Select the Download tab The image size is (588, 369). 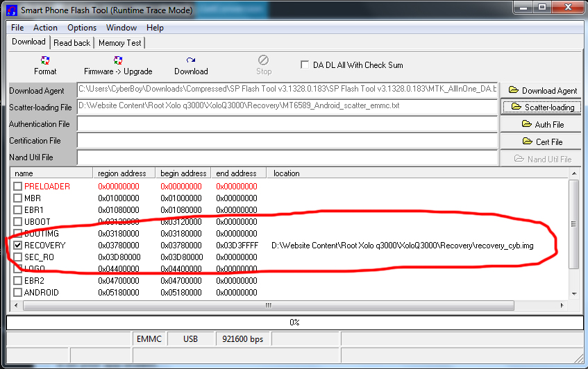(29, 42)
